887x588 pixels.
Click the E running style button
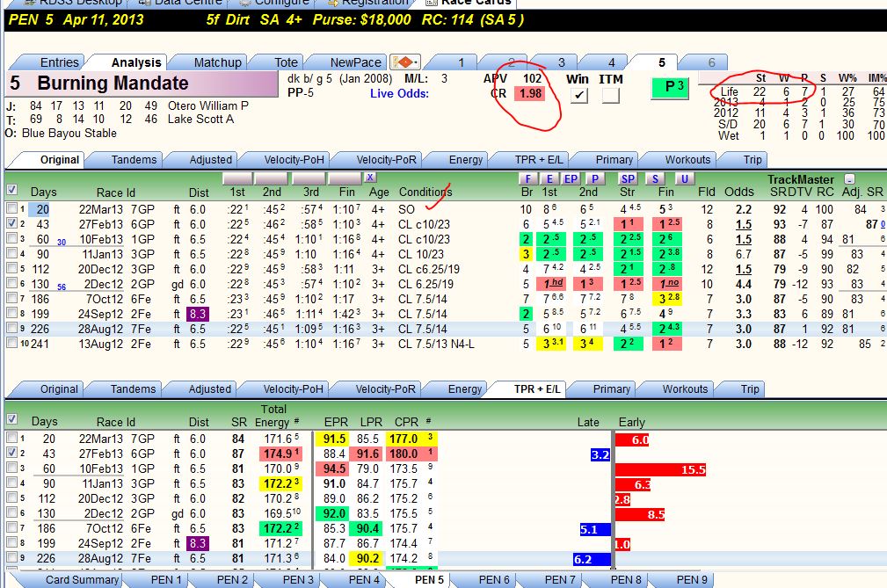click(549, 178)
